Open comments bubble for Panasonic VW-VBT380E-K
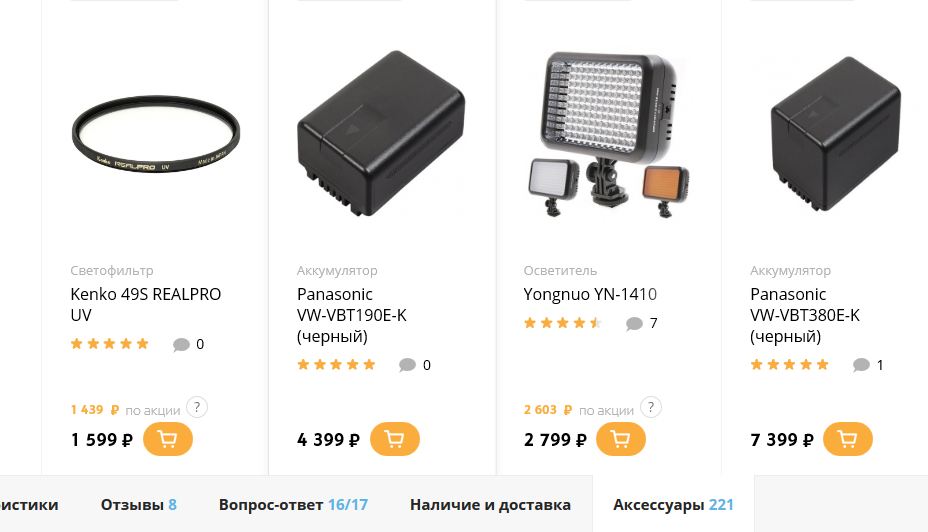928x532 pixels. click(x=861, y=365)
